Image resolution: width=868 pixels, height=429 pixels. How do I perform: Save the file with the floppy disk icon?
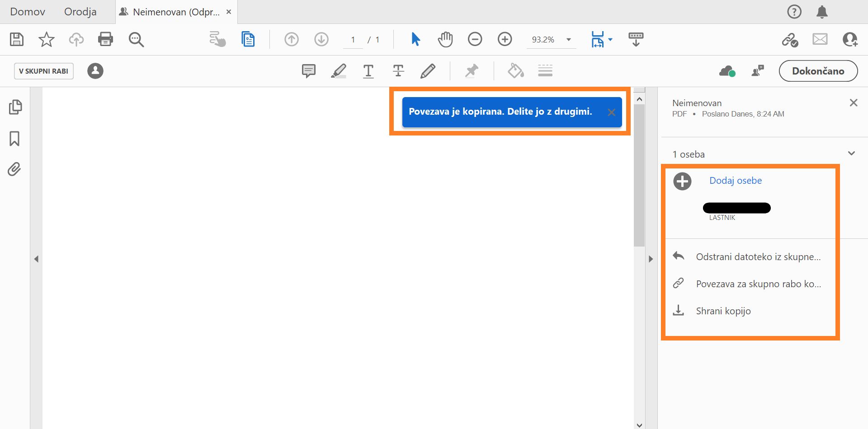(x=17, y=39)
